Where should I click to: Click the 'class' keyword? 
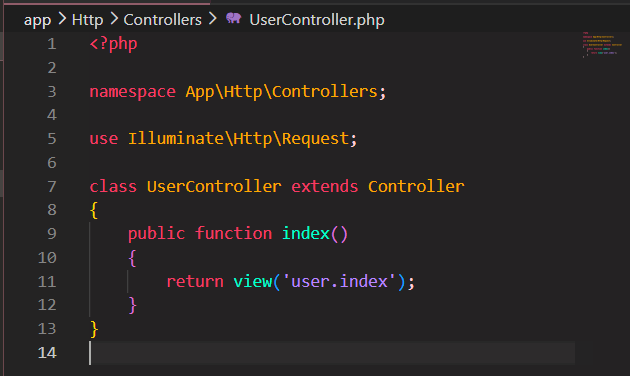pyautogui.click(x=113, y=186)
